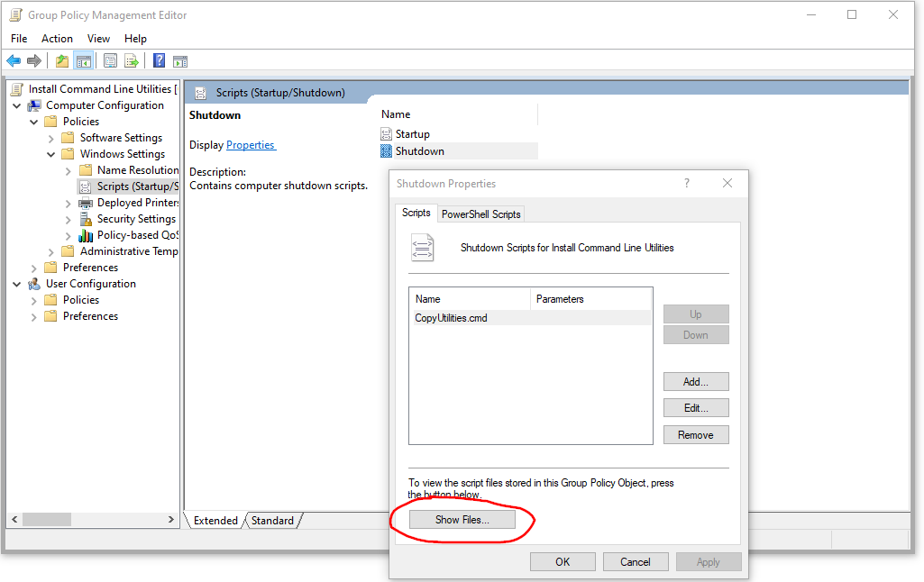Viewport: 924px width, 582px height.
Task: Collapse Policies under Computer Configuration
Action: (x=33, y=122)
